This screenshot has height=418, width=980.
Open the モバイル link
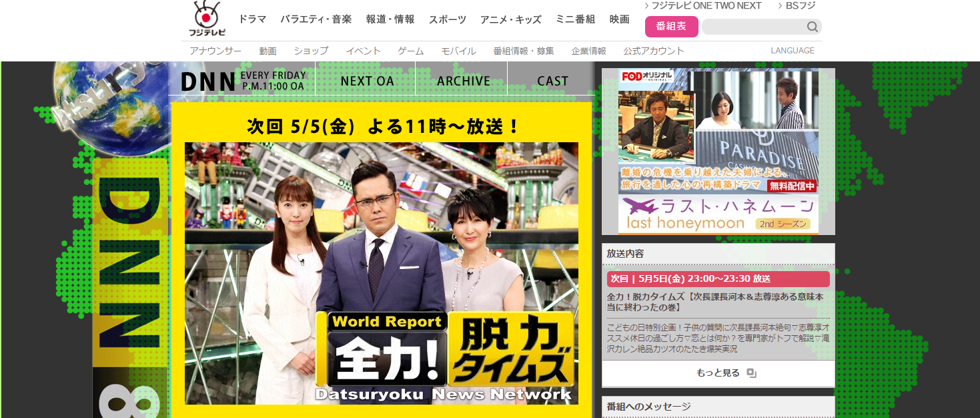click(458, 51)
